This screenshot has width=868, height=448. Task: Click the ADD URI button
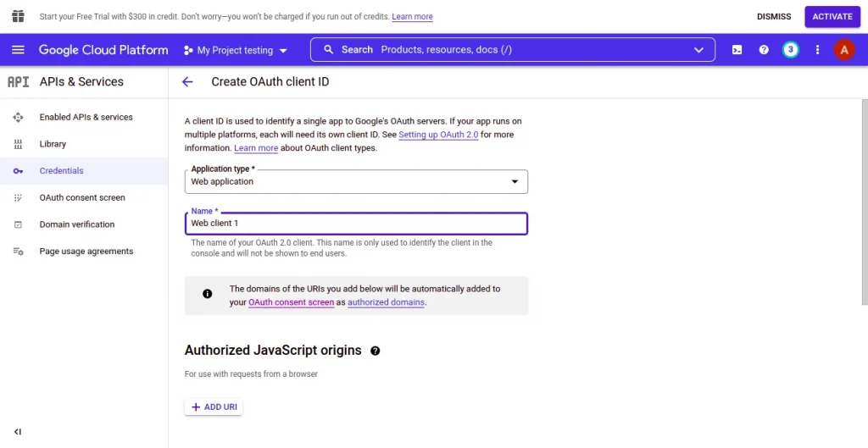point(214,407)
